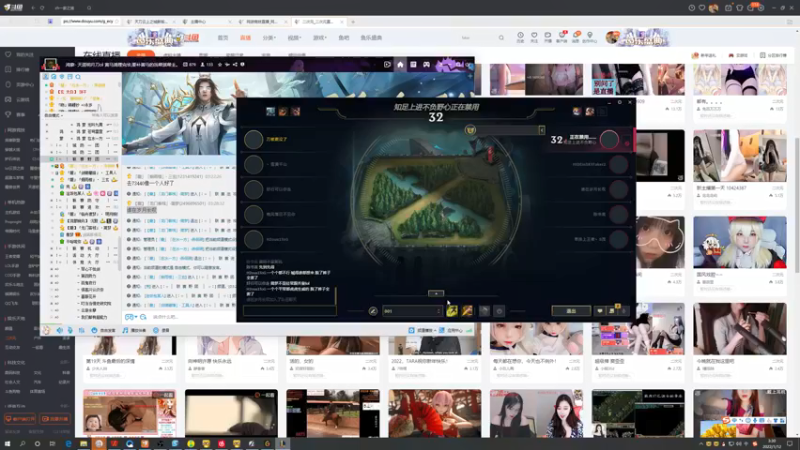Click the Flash summoner spell icon
Image resolution: width=800 pixels, height=450 pixels.
(452, 311)
